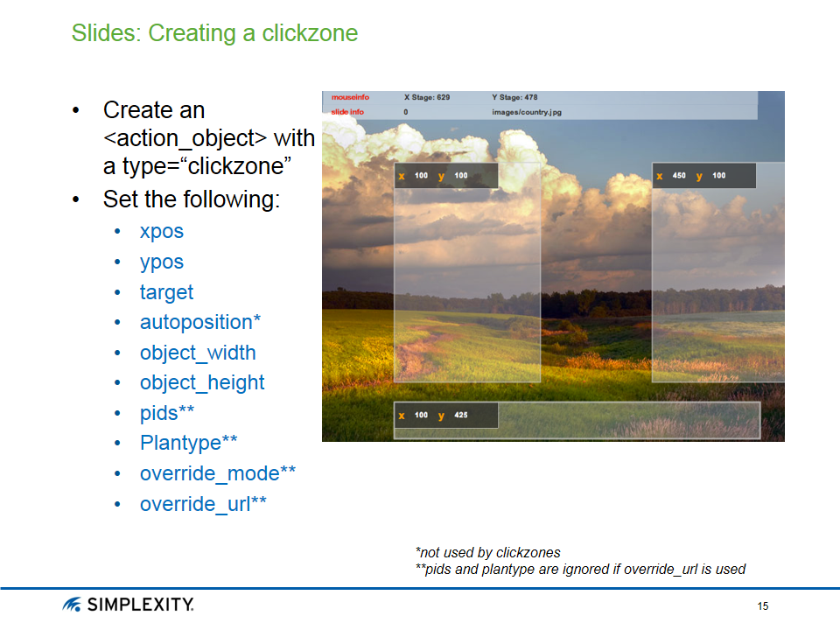The height and width of the screenshot is (630, 840).
Task: Click the target attribute text
Action: pyautogui.click(x=166, y=292)
